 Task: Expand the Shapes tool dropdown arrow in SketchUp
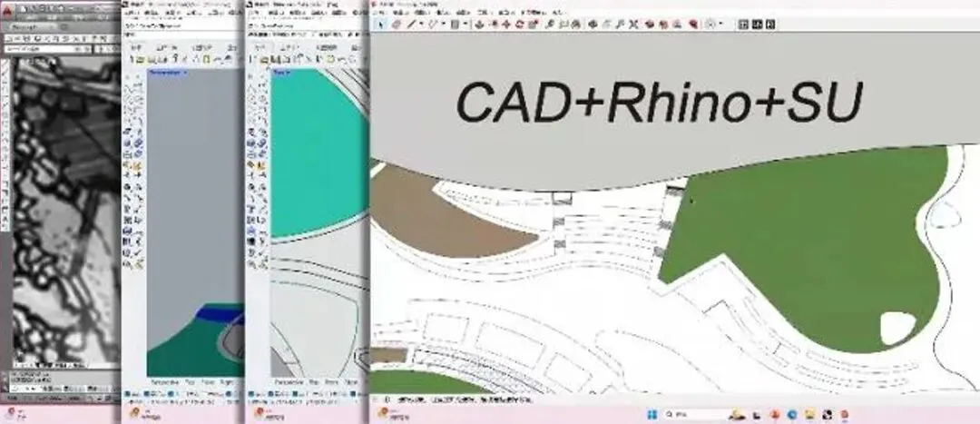point(465,24)
